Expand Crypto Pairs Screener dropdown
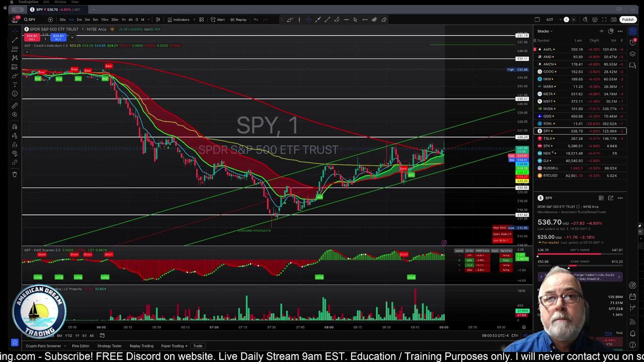Image resolution: width=644 pixels, height=362 pixels. [x=64, y=346]
